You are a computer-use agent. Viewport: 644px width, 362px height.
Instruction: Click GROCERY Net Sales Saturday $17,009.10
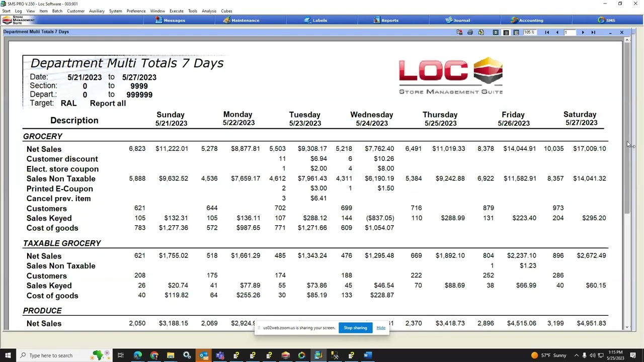click(589, 149)
